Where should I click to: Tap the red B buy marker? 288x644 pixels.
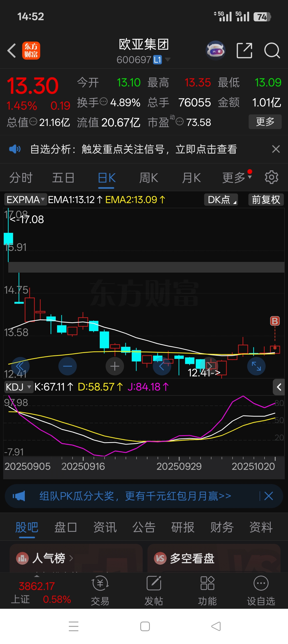click(x=275, y=321)
